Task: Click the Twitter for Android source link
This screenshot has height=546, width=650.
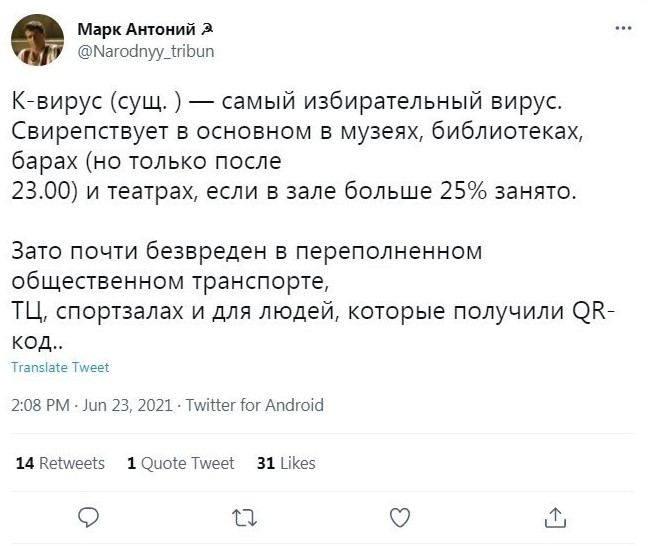Action: point(255,405)
